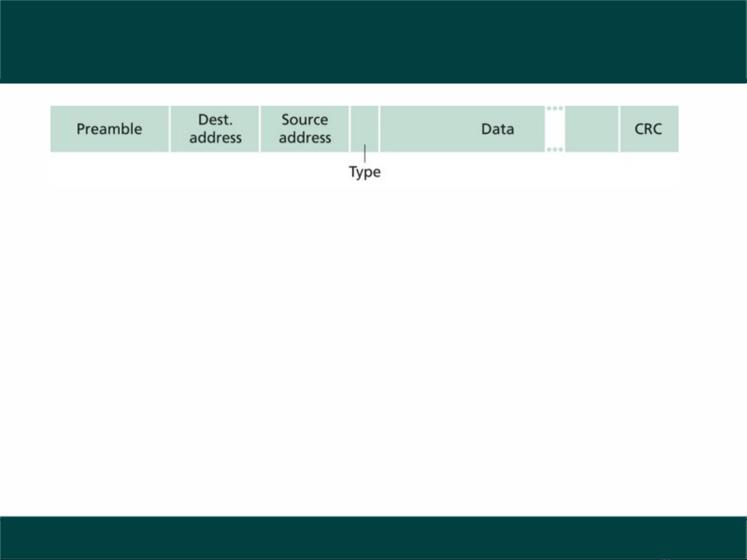747x560 pixels.
Task: Click the dark green header banner
Action: pos(373,41)
